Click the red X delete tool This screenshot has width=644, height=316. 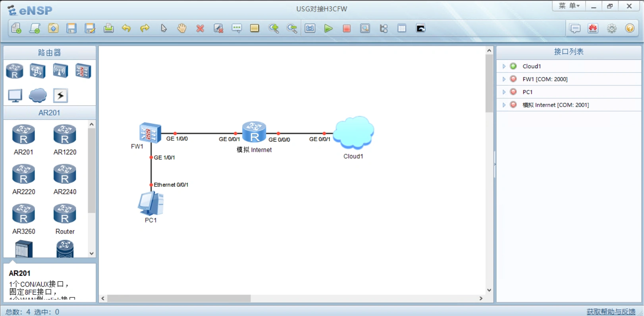200,28
